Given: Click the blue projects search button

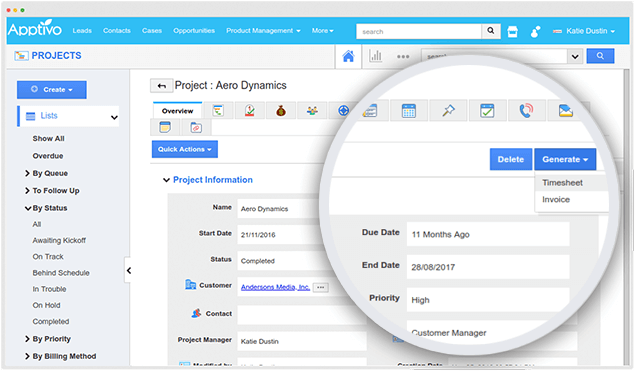Looking at the screenshot, I should coord(600,56).
